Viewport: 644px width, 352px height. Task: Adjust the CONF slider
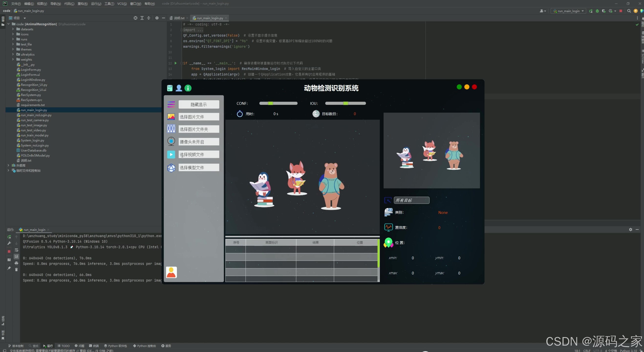pos(278,103)
